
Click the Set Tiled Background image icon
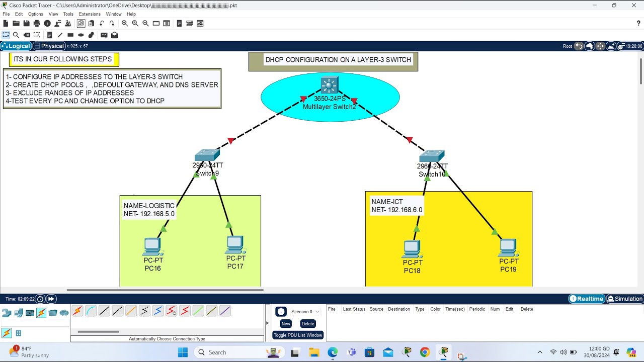click(x=611, y=46)
